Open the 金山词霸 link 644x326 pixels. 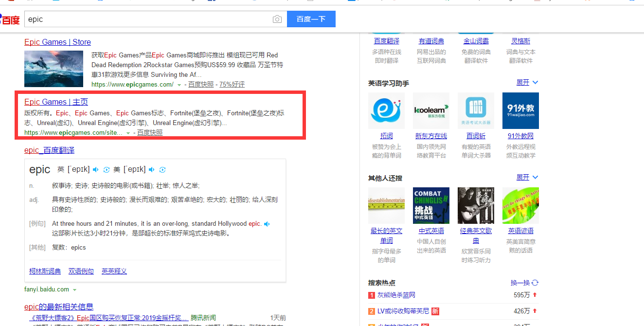click(476, 41)
